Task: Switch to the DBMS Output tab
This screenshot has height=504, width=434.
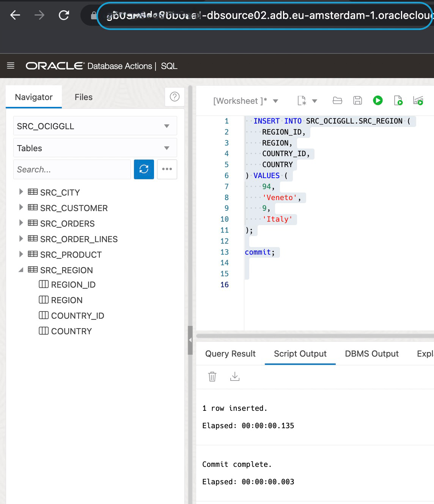Action: (x=372, y=354)
